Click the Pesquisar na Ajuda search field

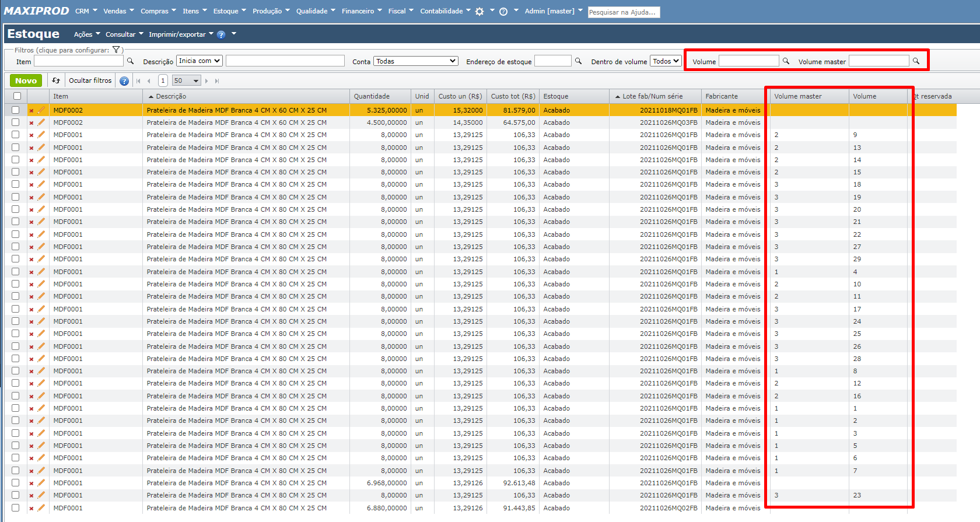pos(623,12)
